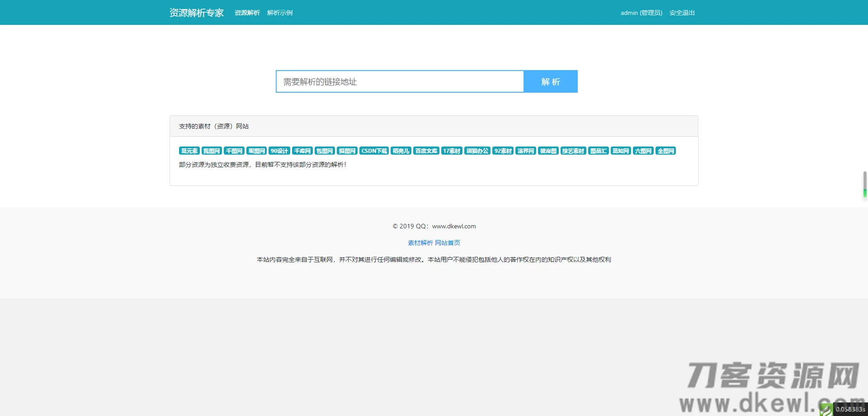The image size is (868, 416).
Task: Select the 觅元素 site tag
Action: tap(189, 151)
